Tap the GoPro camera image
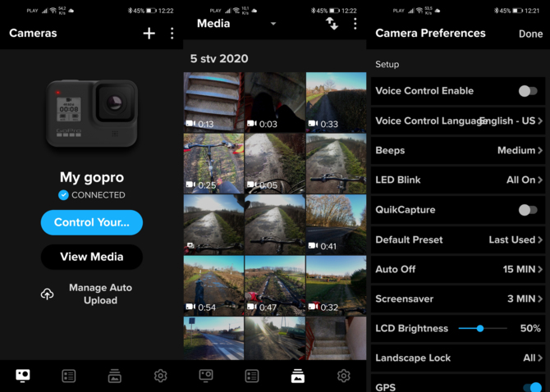The height and width of the screenshot is (392, 550). tap(92, 113)
